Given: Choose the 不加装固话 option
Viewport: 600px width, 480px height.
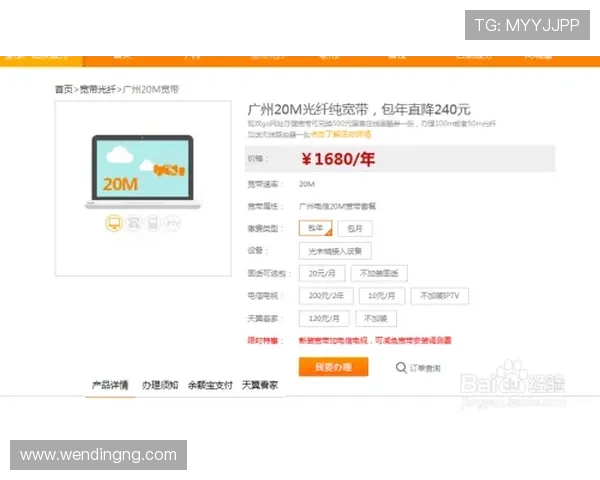Looking at the screenshot, I should tap(379, 273).
